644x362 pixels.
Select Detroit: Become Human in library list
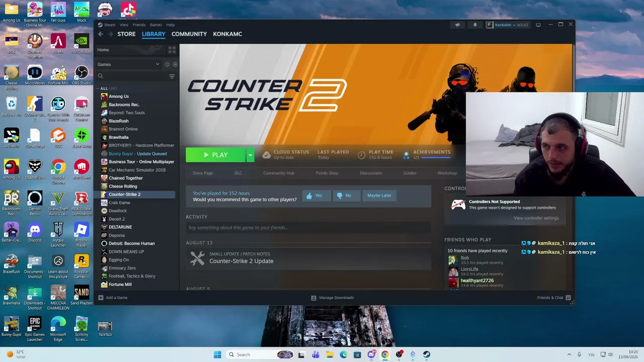click(132, 243)
